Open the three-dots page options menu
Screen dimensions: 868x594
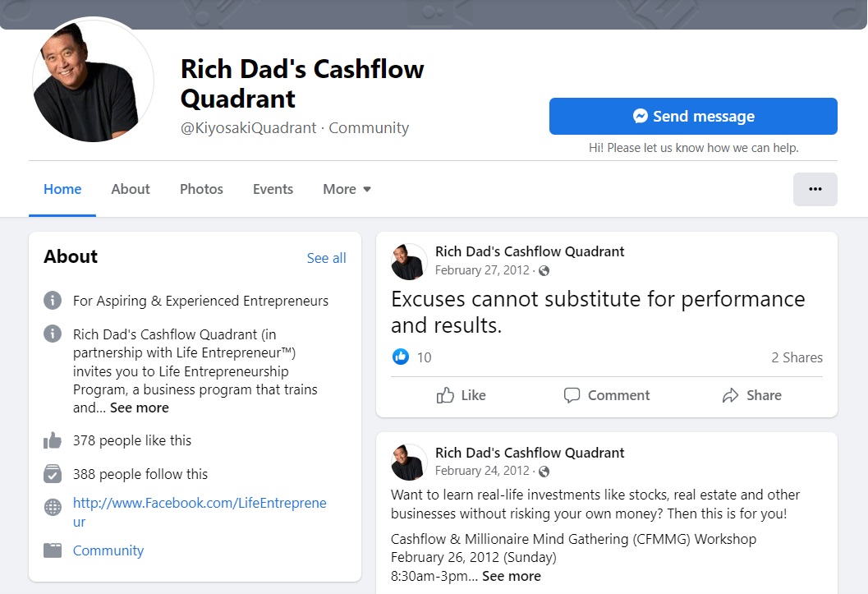click(x=815, y=189)
